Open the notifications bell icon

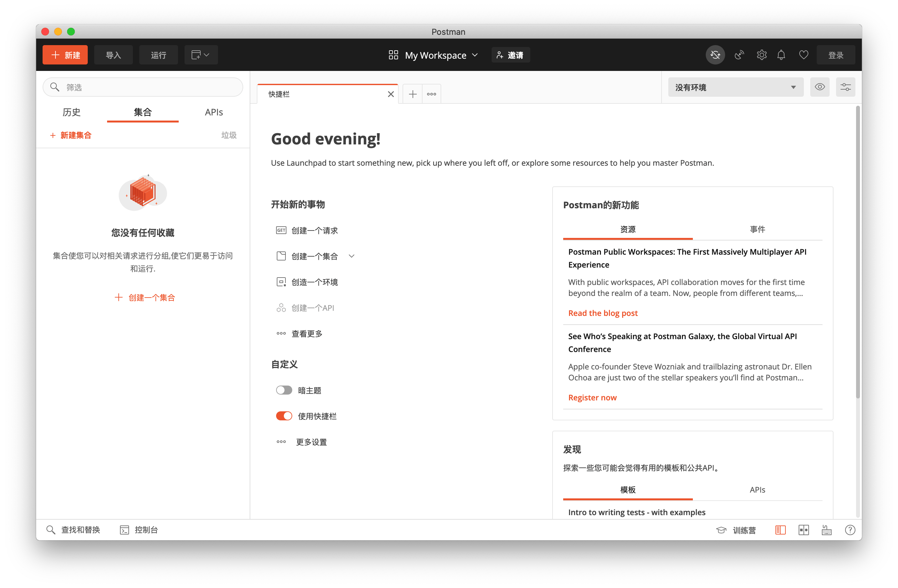(781, 55)
